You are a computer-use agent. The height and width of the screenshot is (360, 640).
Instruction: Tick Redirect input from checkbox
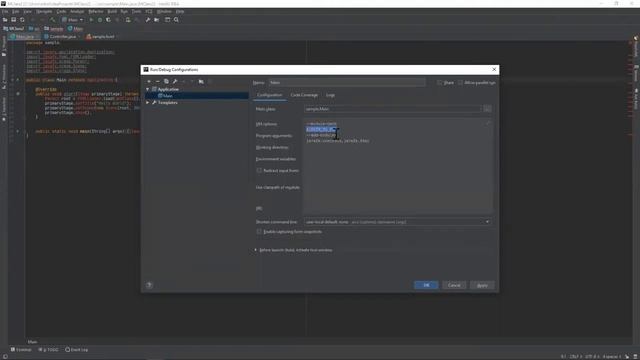259,170
